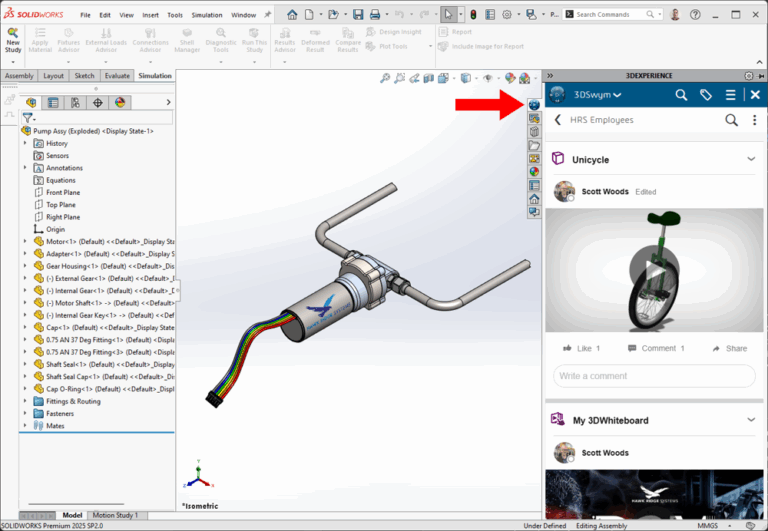The width and height of the screenshot is (768, 531).
Task: Click the Print icon
Action: (x=375, y=15)
